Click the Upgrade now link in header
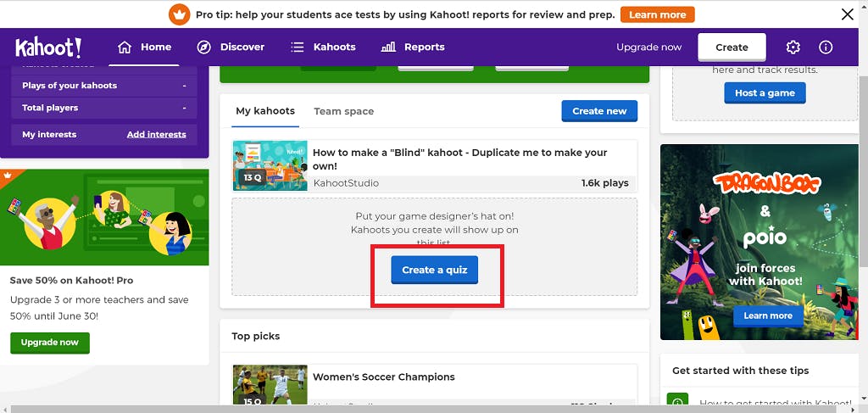The image size is (868, 413). click(x=648, y=47)
